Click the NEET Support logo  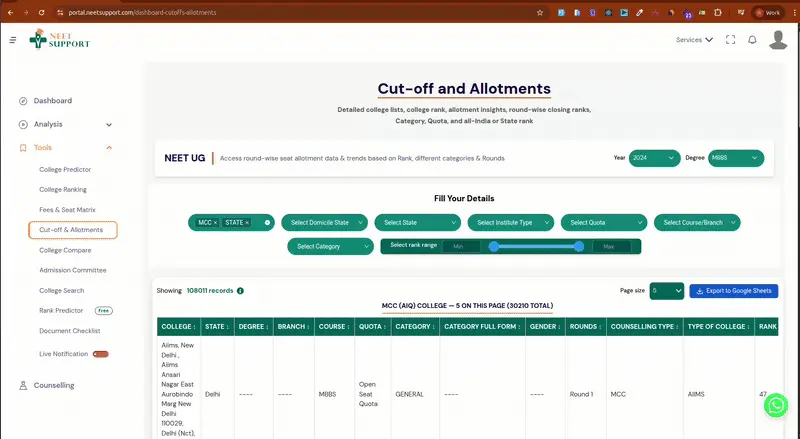click(x=59, y=40)
